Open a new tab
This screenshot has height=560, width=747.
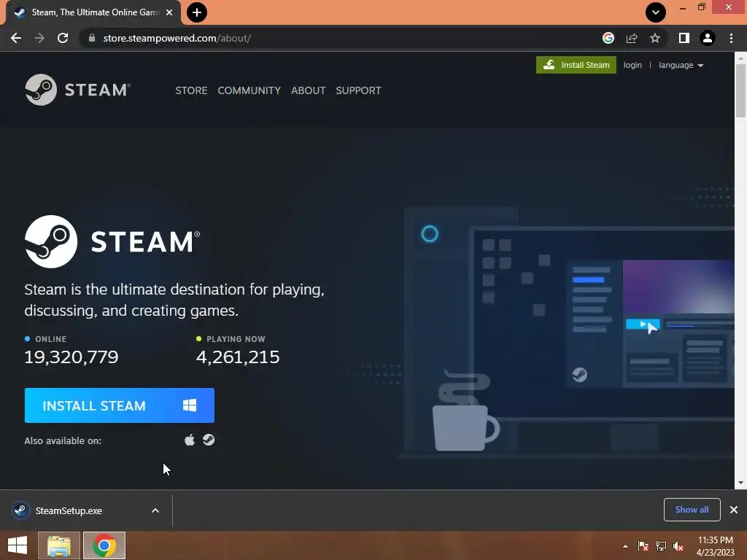coord(197,12)
